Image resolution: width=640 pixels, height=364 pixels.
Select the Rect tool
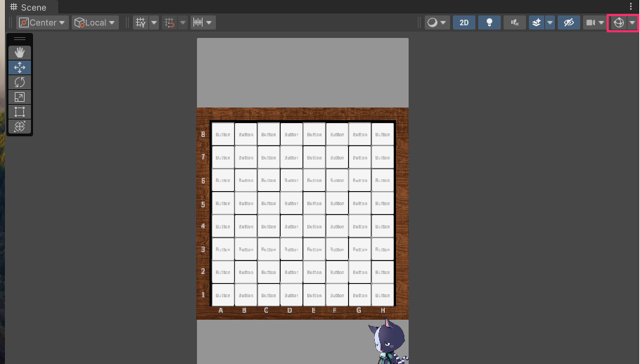click(x=20, y=112)
